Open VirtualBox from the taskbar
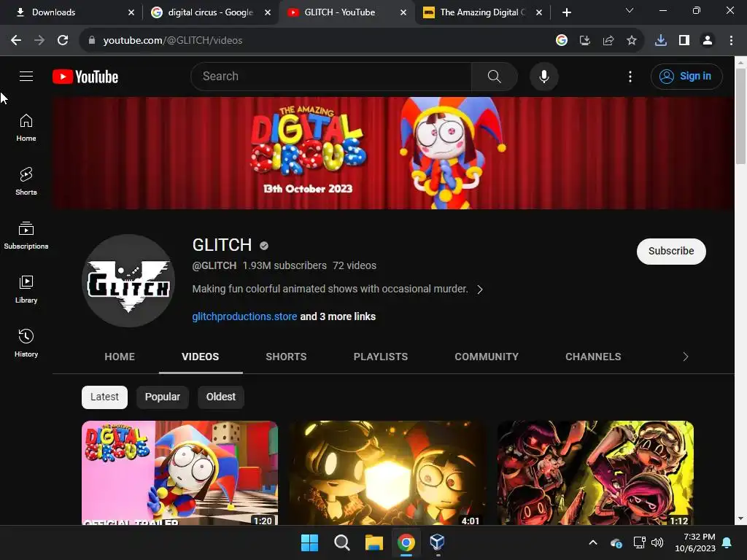This screenshot has width=747, height=560. pyautogui.click(x=438, y=542)
